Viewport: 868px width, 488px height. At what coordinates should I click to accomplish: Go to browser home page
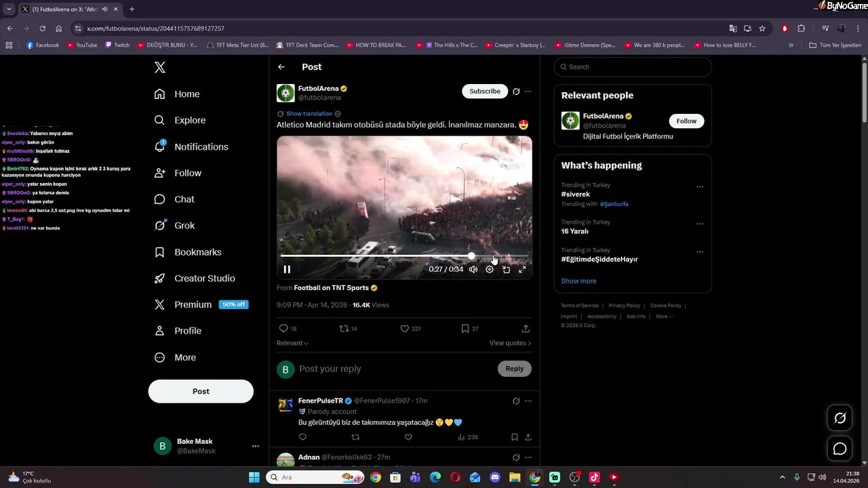[58, 28]
